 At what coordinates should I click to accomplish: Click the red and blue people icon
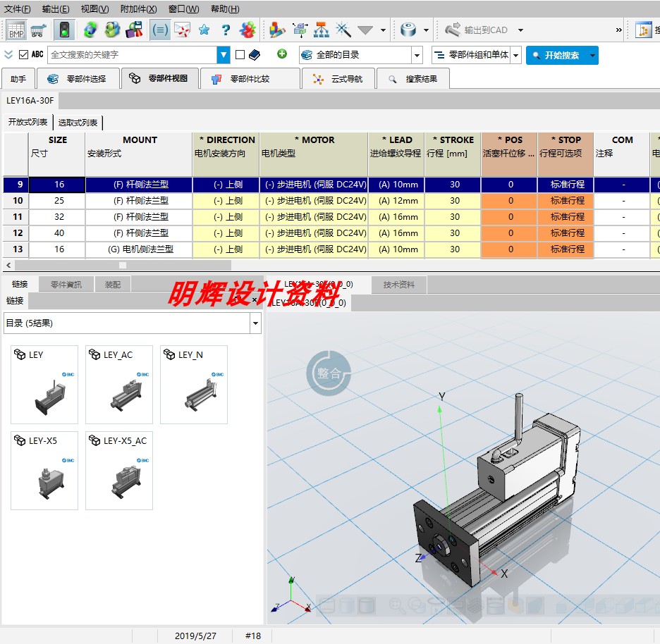coord(248,30)
